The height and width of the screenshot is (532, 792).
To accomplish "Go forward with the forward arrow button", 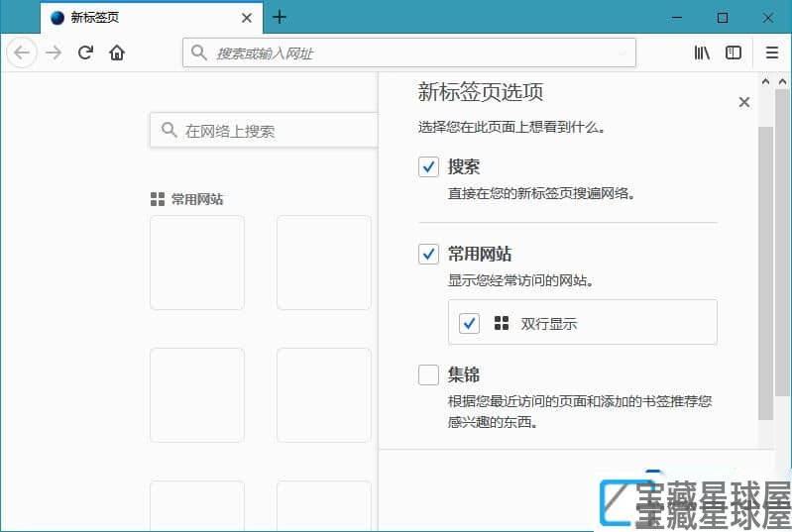I will click(54, 53).
